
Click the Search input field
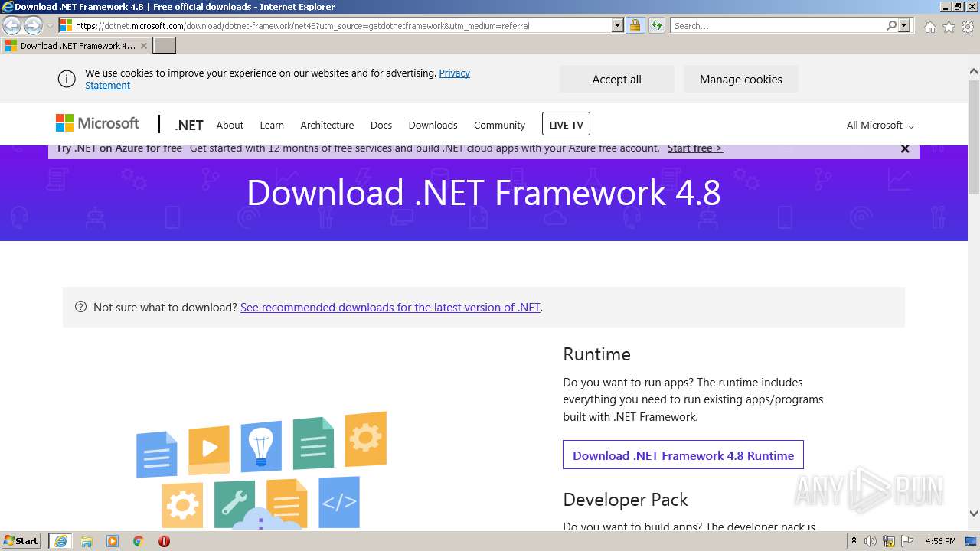[777, 25]
